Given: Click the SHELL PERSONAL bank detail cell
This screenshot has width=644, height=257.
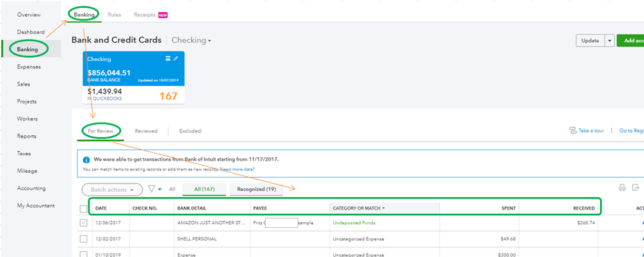Looking at the screenshot, I should point(197,238).
